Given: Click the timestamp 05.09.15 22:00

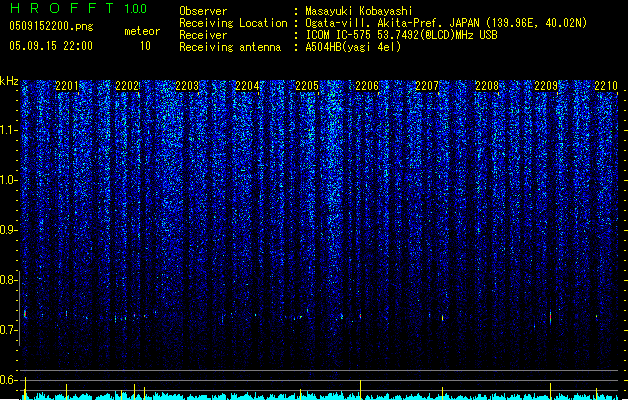Looking at the screenshot, I should click(x=51, y=46).
